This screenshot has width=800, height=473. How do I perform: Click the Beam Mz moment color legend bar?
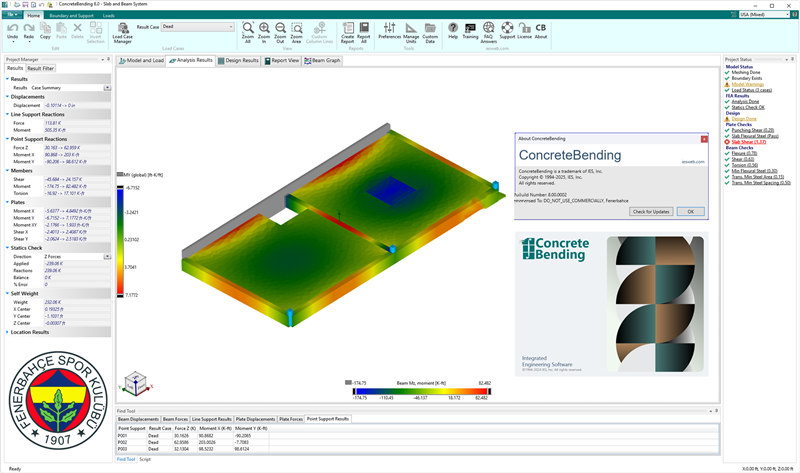coord(422,391)
